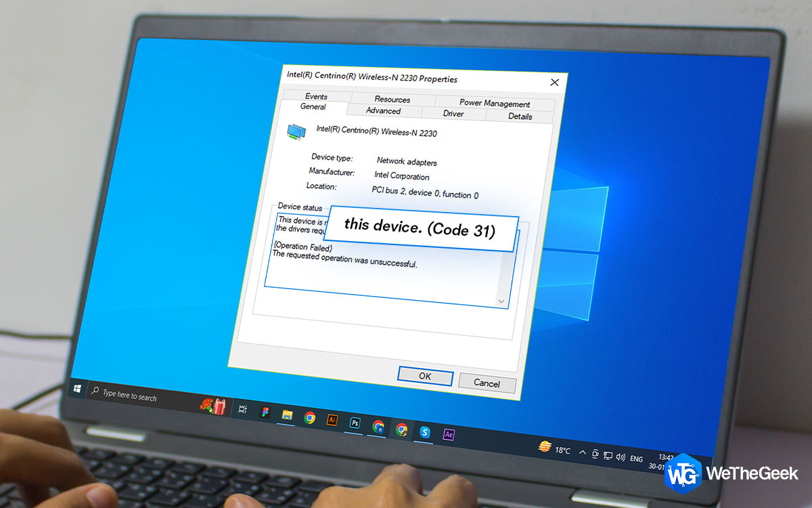Click the volume speaker icon in the tray
The height and width of the screenshot is (508, 812).
pos(619,457)
